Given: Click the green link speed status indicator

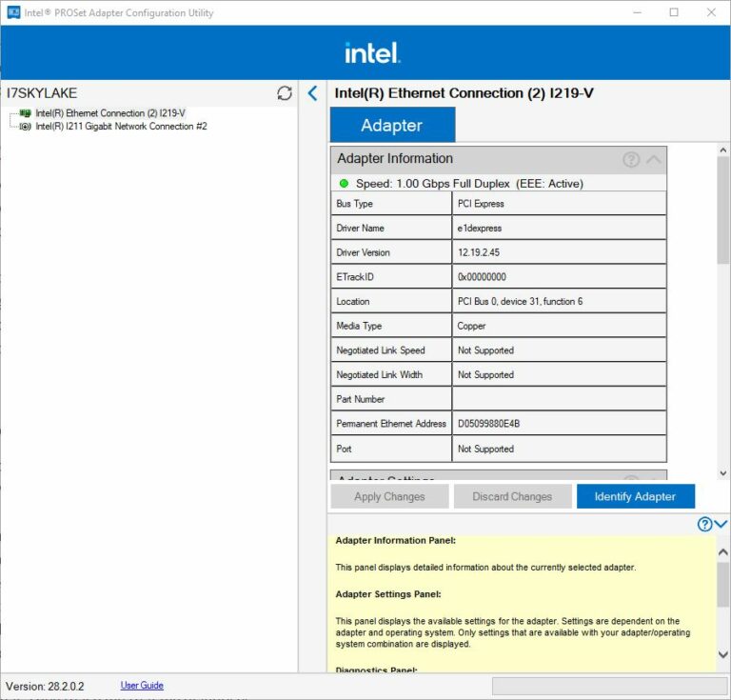Looking at the screenshot, I should (344, 183).
